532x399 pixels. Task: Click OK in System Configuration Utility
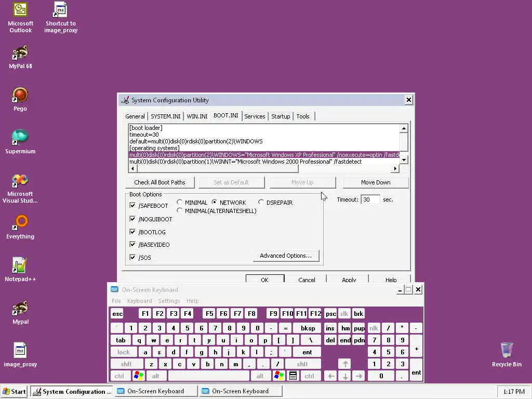coord(264,279)
